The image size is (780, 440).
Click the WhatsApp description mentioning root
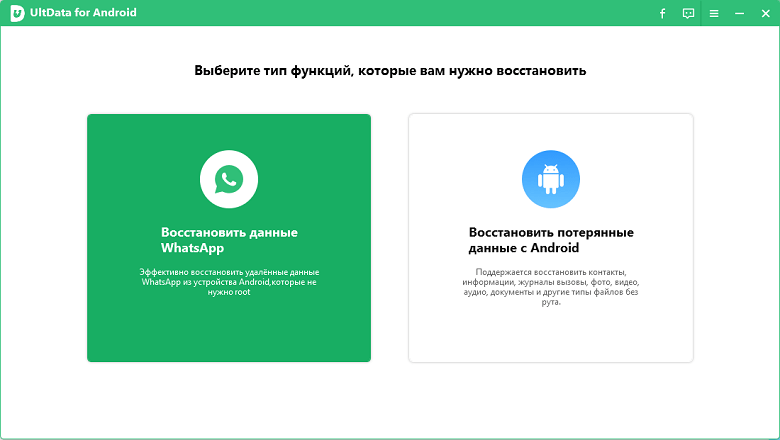[229, 282]
